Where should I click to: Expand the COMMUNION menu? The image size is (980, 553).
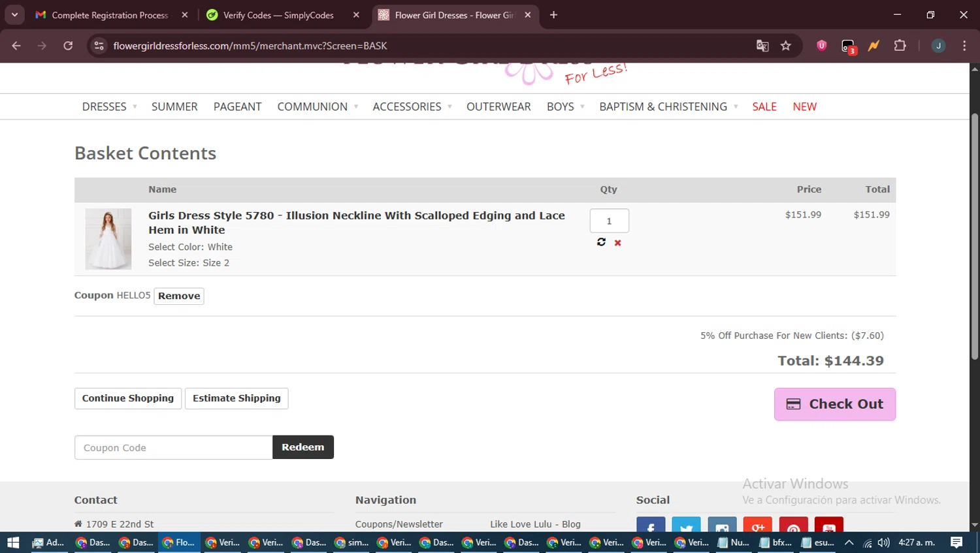(318, 106)
